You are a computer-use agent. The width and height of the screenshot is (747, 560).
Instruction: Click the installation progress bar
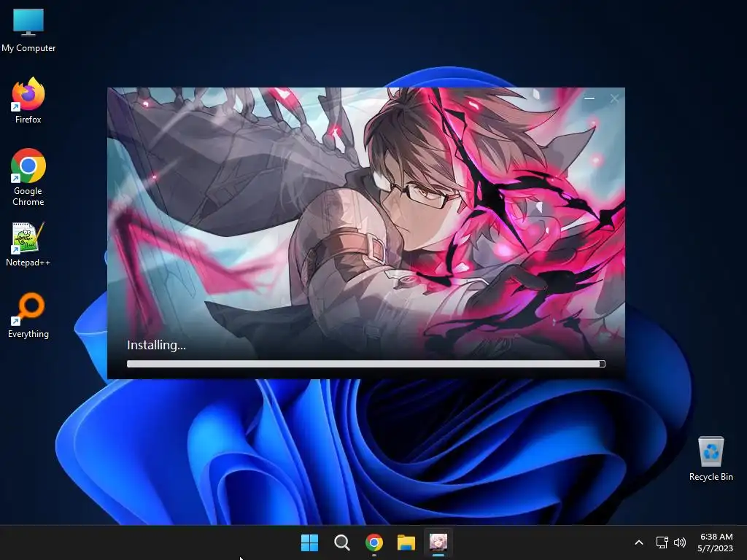(x=366, y=364)
